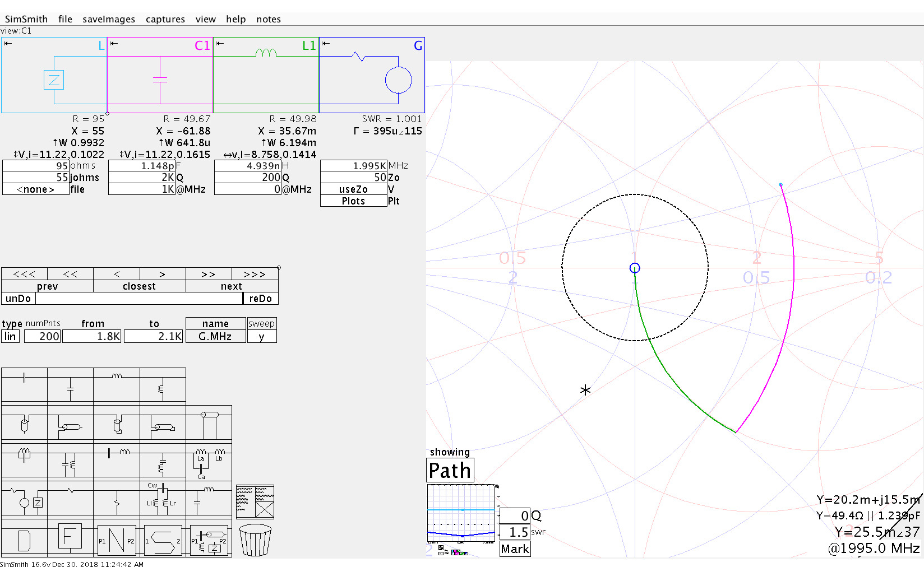Step forward with the >>> button
Screen dimensions: 924x567
coord(255,274)
